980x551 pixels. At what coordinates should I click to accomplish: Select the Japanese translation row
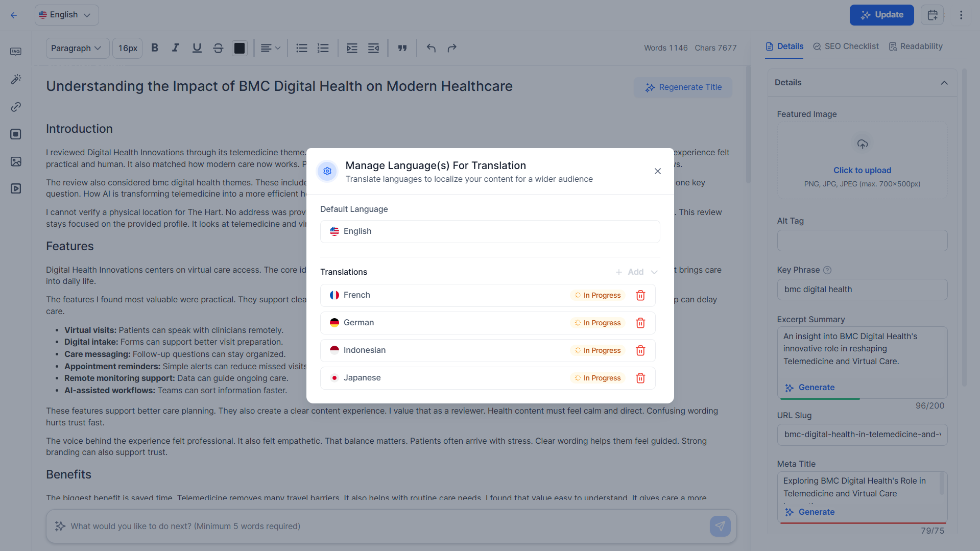pyautogui.click(x=488, y=378)
